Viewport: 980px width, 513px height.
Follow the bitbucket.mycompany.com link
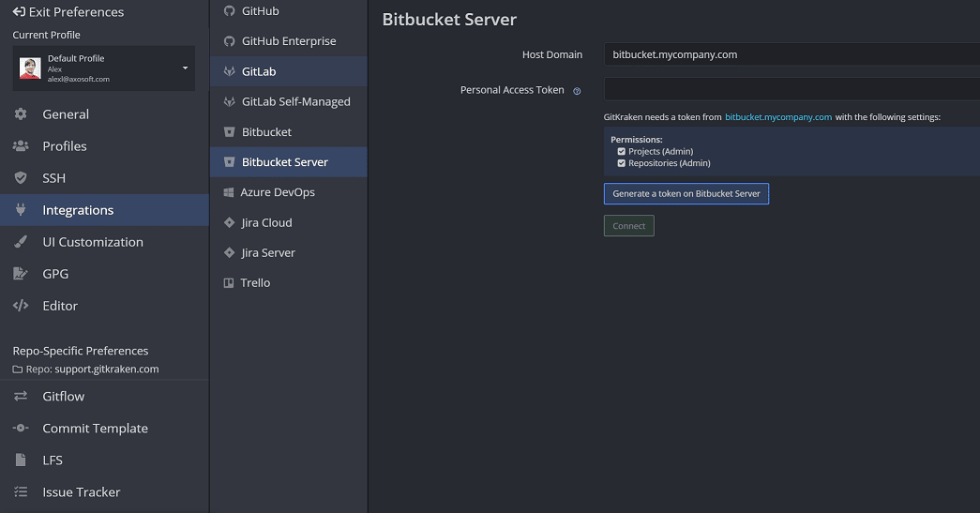tap(777, 117)
